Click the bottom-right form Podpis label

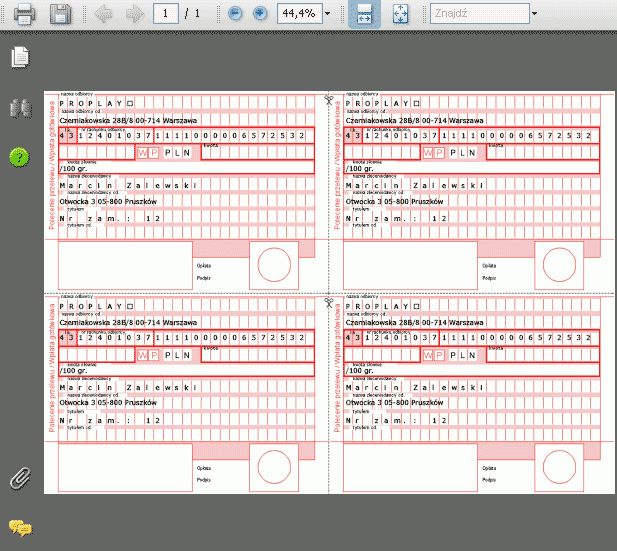point(489,480)
